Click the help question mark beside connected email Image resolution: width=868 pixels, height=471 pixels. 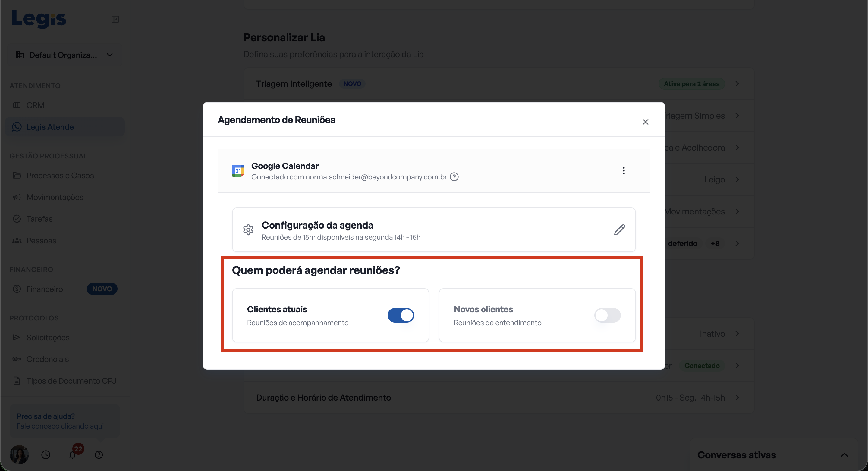click(x=454, y=177)
